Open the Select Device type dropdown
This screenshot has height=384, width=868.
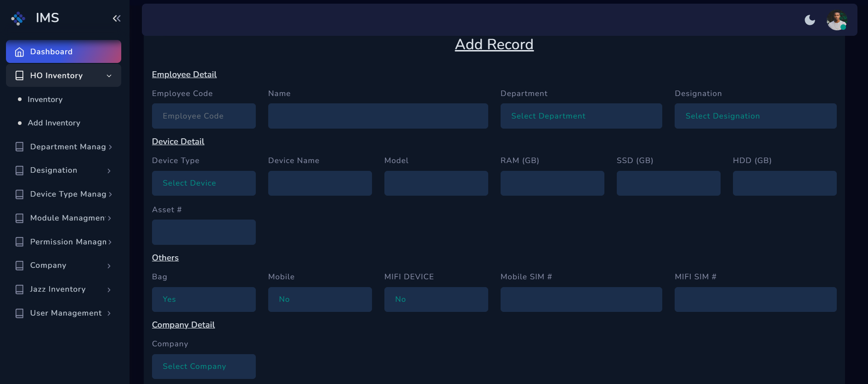tap(203, 183)
